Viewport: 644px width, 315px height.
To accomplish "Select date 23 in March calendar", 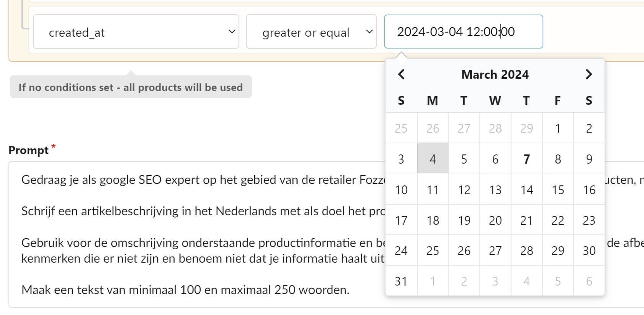I will coord(588,220).
